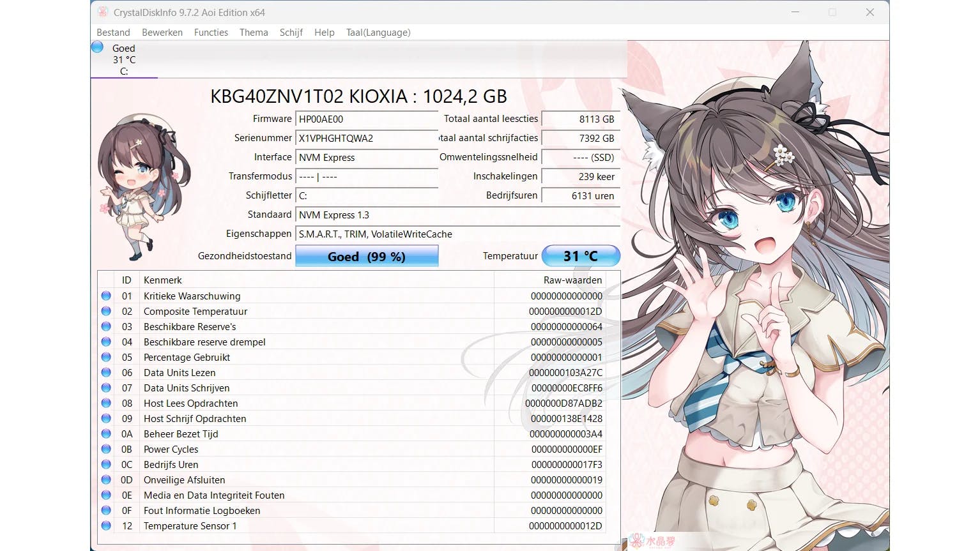Select the Data Units Lezen attribute name
This screenshot has height=551, width=980.
coord(180,372)
